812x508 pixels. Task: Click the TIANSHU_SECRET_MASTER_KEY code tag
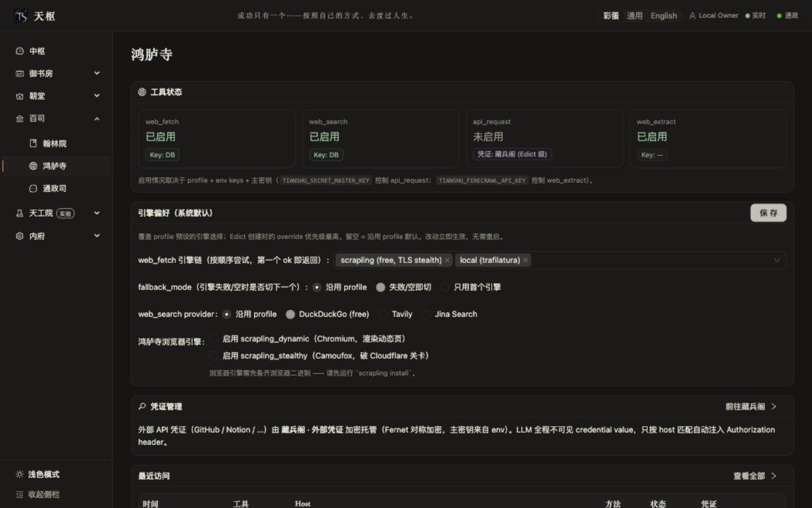pos(325,181)
